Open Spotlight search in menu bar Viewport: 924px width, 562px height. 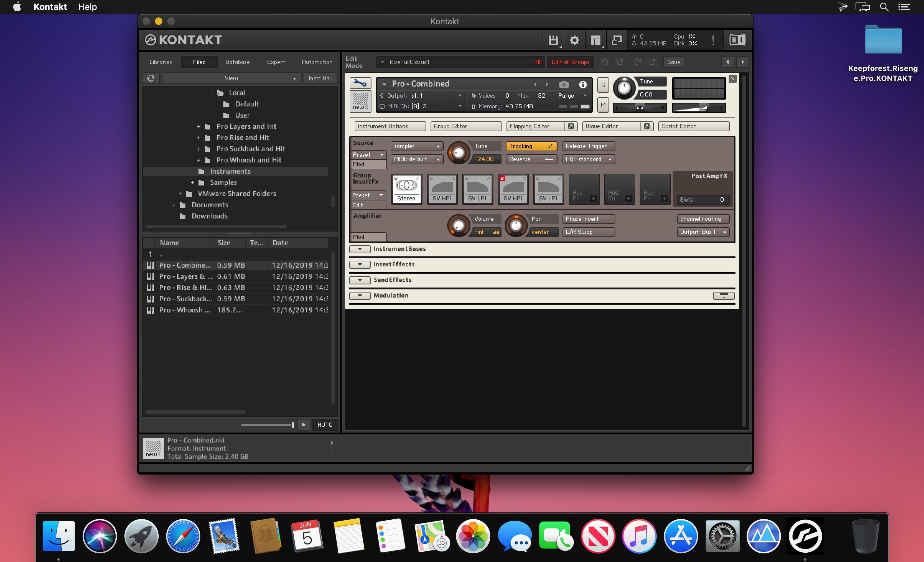[x=884, y=7]
